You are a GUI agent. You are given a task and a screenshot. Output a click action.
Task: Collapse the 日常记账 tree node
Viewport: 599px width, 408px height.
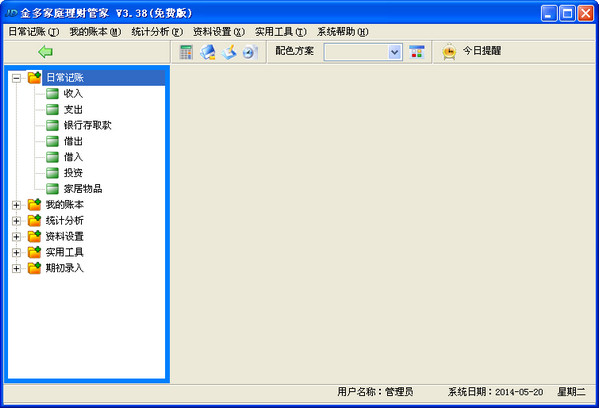16,78
